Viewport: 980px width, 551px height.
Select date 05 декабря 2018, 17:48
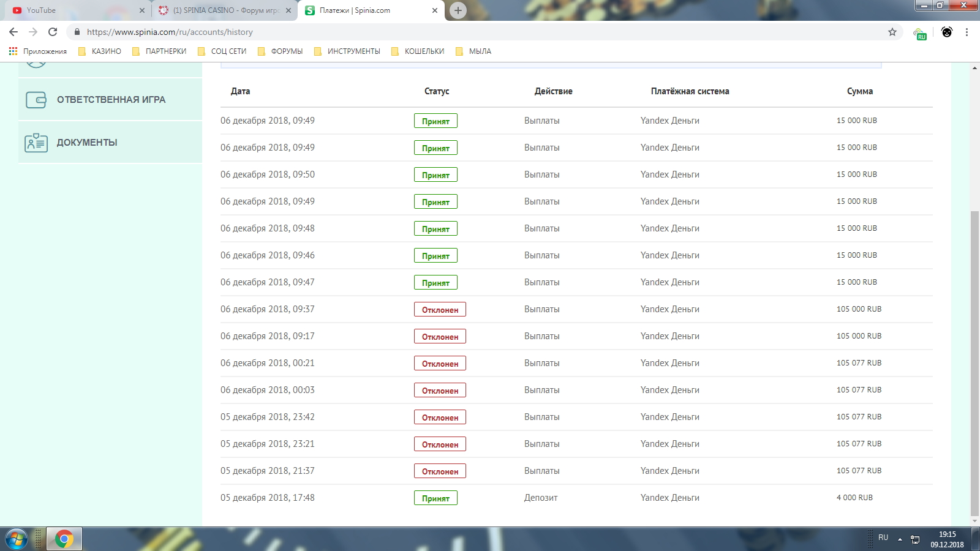[268, 498]
